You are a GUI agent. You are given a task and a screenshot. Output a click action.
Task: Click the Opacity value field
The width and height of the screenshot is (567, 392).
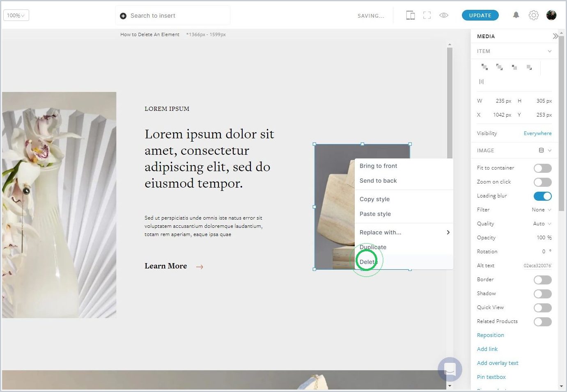pos(543,238)
